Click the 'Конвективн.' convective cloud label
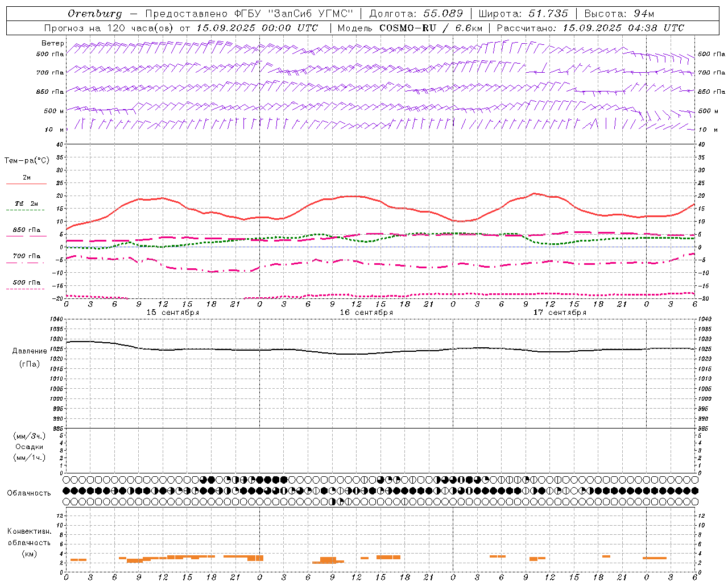This screenshot has height=582, width=728. pyautogui.click(x=30, y=531)
